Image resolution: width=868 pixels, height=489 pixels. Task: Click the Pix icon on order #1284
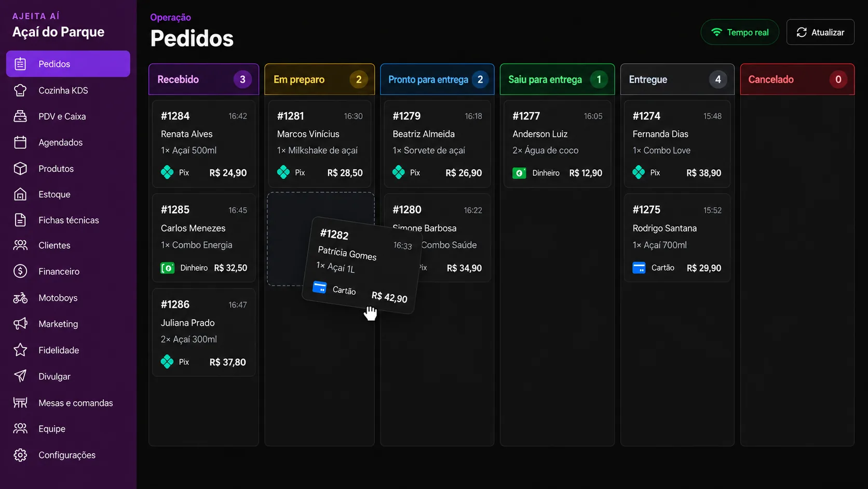[167, 173]
